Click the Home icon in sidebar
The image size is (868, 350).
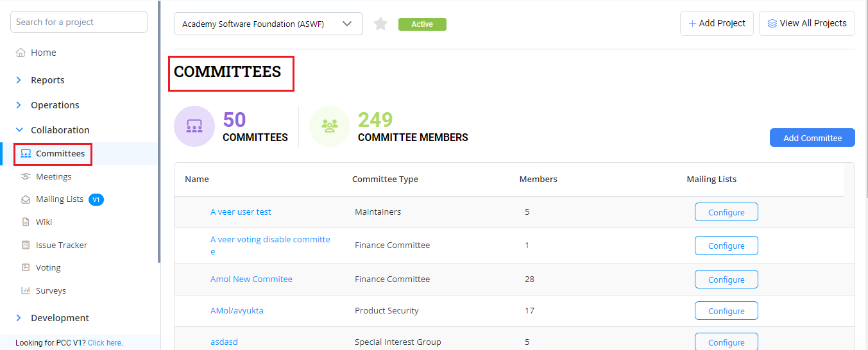point(21,53)
